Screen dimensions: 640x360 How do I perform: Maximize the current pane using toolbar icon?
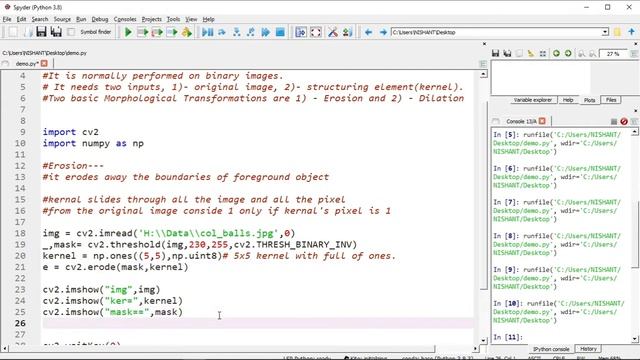click(x=301, y=32)
